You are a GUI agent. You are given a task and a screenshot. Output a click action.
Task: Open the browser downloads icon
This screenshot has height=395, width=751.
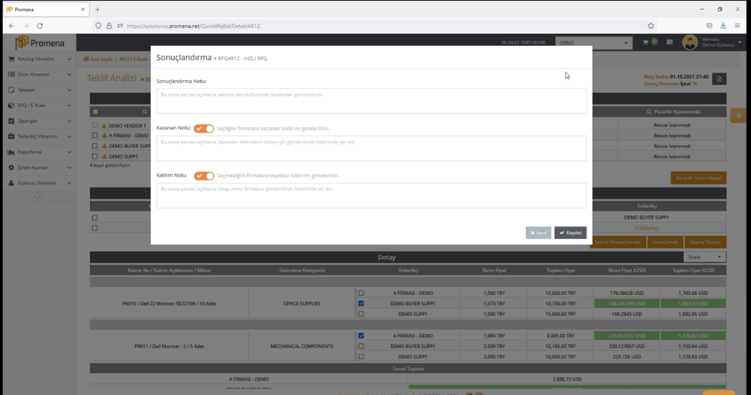[x=723, y=26]
